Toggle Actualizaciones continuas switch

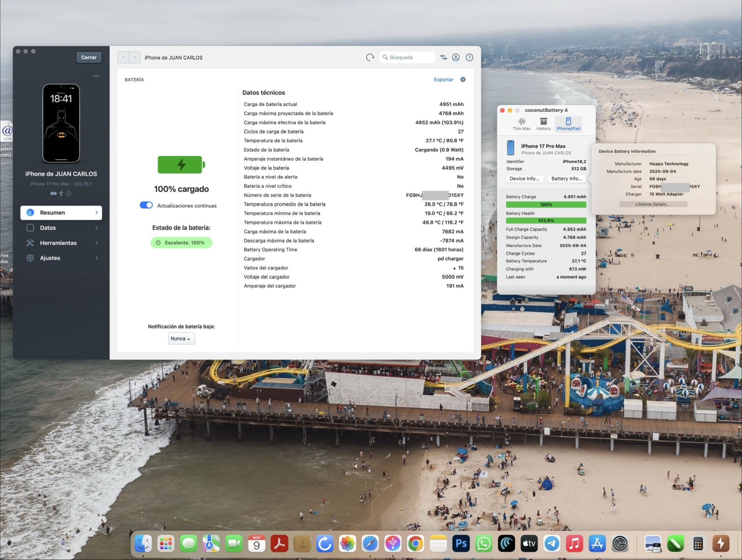click(146, 205)
